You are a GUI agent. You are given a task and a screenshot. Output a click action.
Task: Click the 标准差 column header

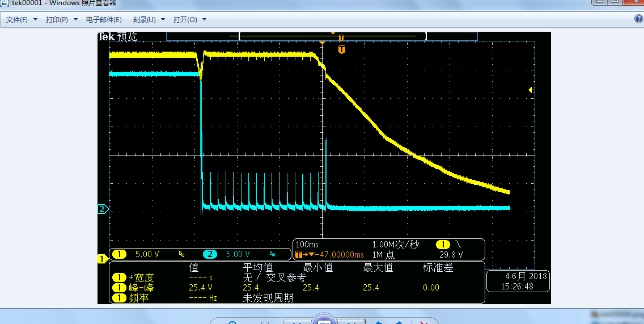coord(438,268)
